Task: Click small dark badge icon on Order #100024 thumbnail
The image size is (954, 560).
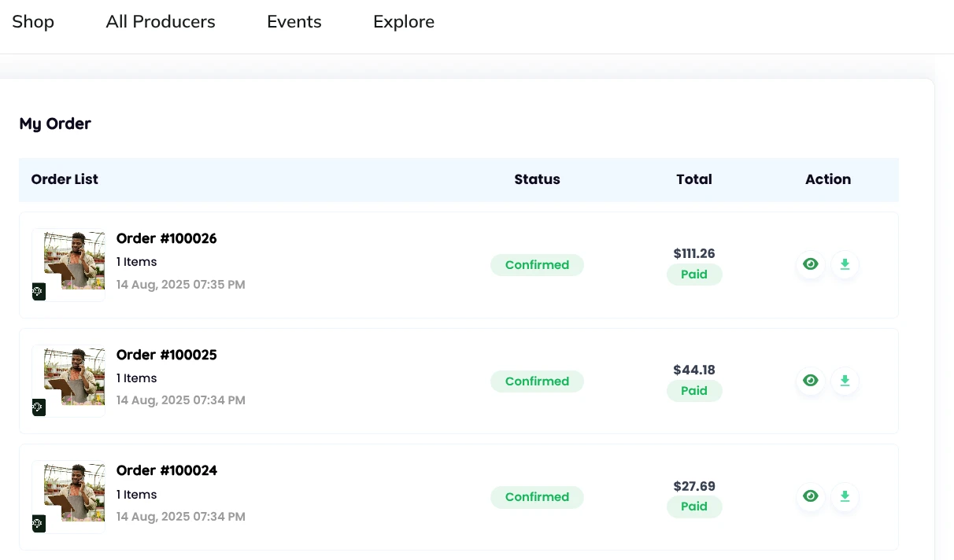Action: pyautogui.click(x=39, y=524)
